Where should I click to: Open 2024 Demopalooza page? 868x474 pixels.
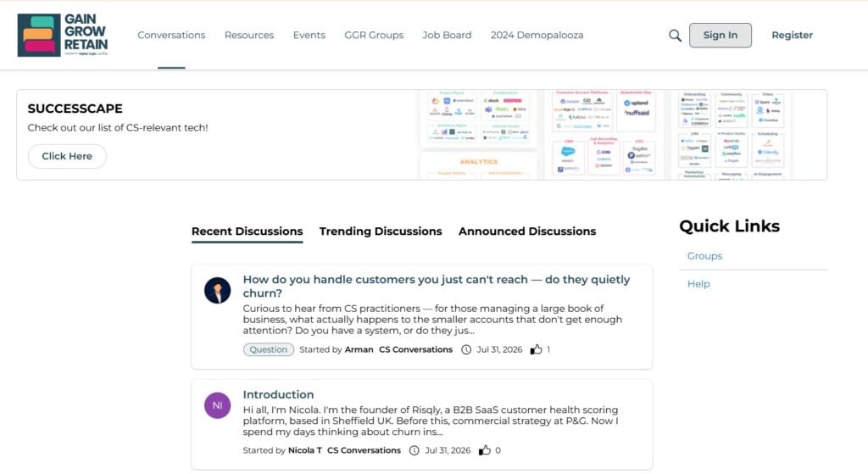537,35
